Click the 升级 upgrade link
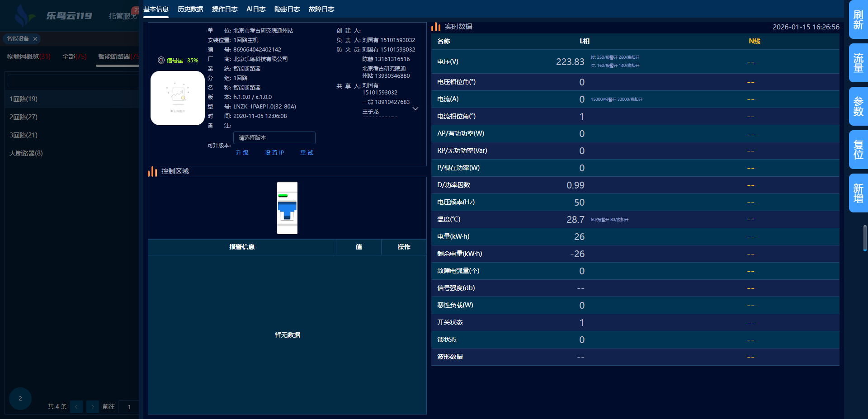The width and height of the screenshot is (868, 419). pyautogui.click(x=242, y=153)
